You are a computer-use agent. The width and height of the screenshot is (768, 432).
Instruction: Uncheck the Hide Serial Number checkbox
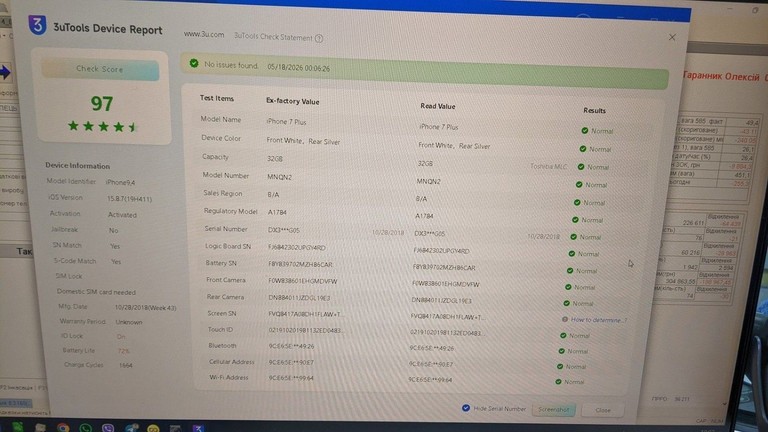[x=466, y=408]
